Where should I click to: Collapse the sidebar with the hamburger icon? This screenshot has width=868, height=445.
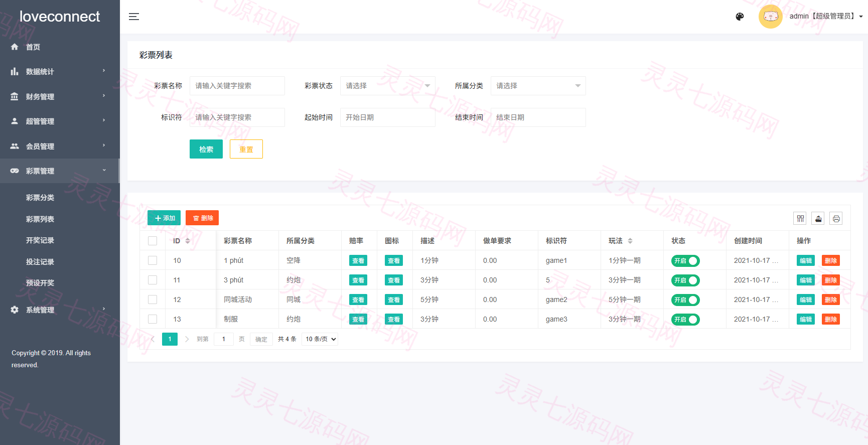tap(134, 17)
